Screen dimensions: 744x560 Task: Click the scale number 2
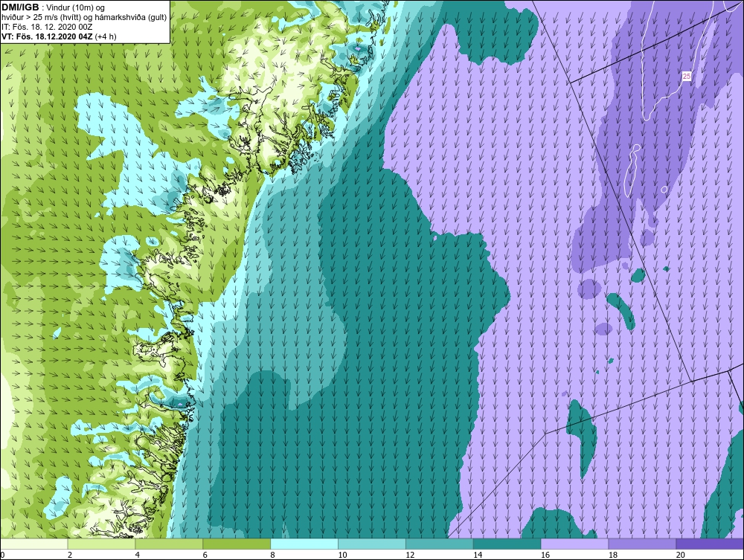(x=70, y=555)
